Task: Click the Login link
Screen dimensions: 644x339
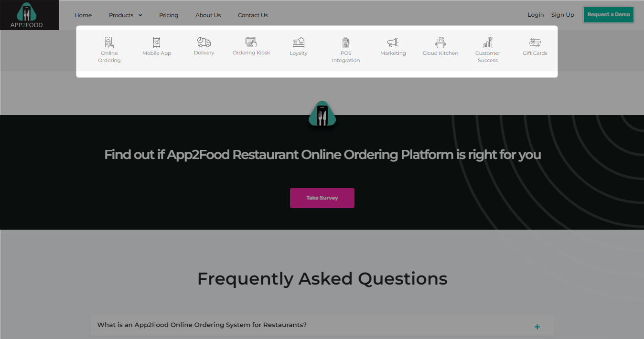Action: (x=536, y=15)
